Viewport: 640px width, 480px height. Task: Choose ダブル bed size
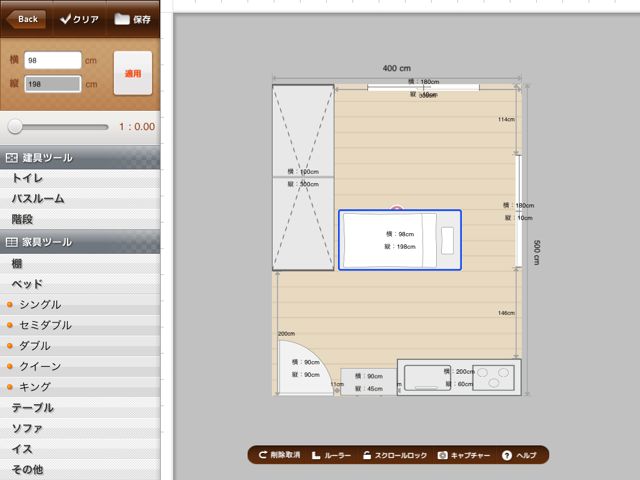point(80,346)
